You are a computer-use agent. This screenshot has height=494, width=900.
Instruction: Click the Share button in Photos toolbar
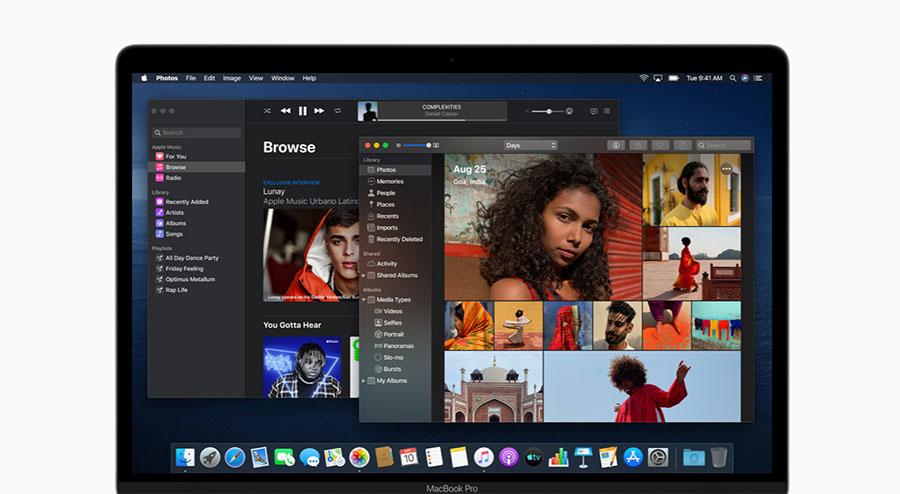point(638,145)
